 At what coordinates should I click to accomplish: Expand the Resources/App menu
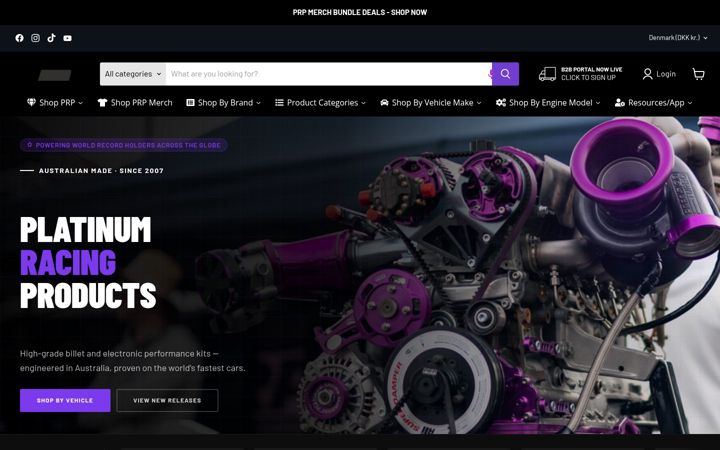tap(654, 102)
